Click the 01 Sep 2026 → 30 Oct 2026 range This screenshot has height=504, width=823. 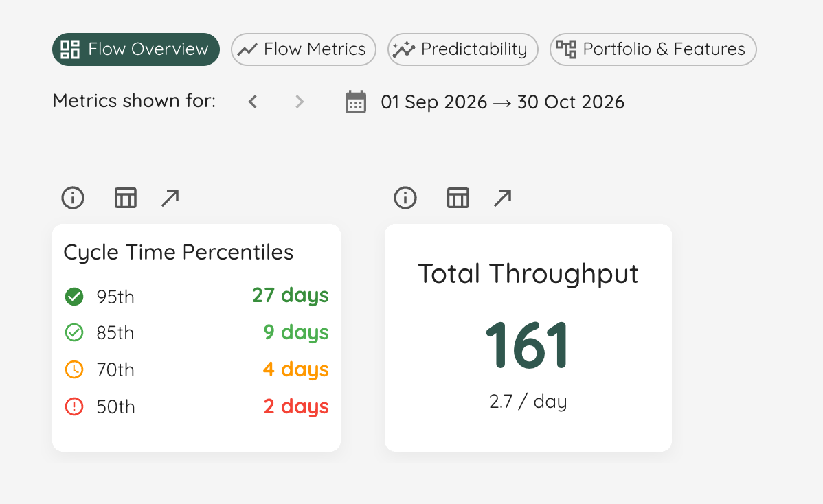click(502, 102)
